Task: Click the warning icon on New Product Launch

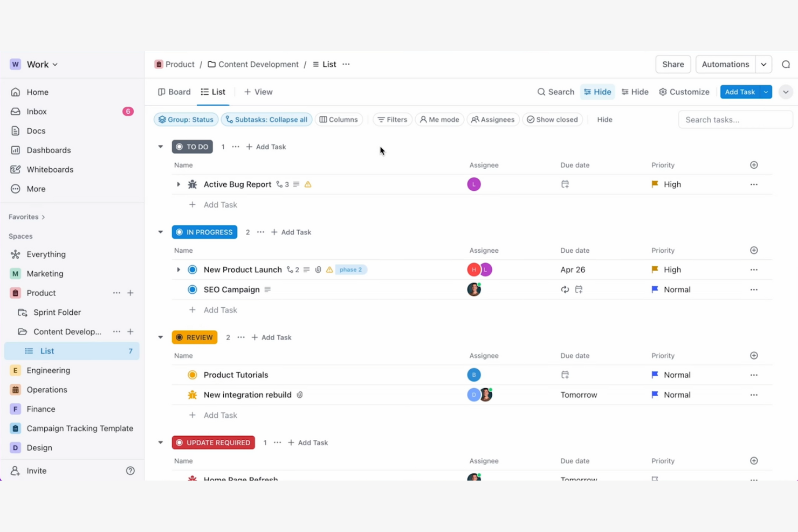Action: 329,270
